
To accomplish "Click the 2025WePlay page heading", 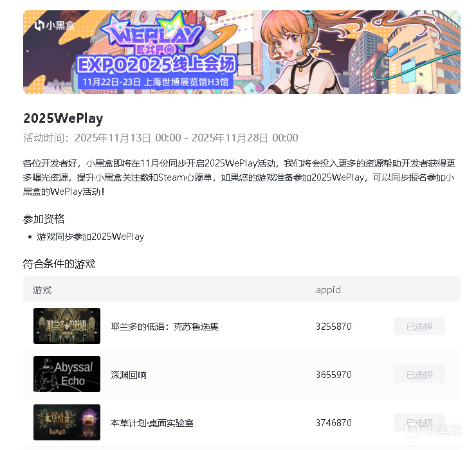I will pos(63,118).
